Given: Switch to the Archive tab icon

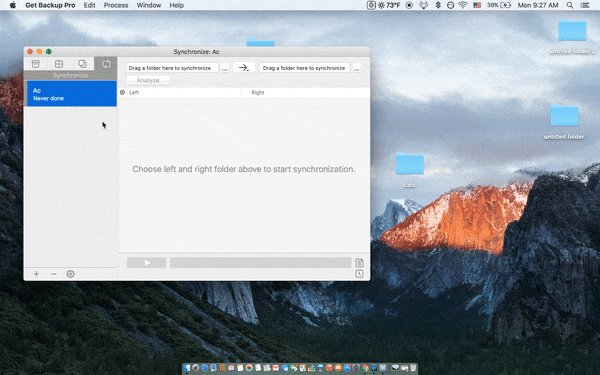Looking at the screenshot, I should [59, 64].
